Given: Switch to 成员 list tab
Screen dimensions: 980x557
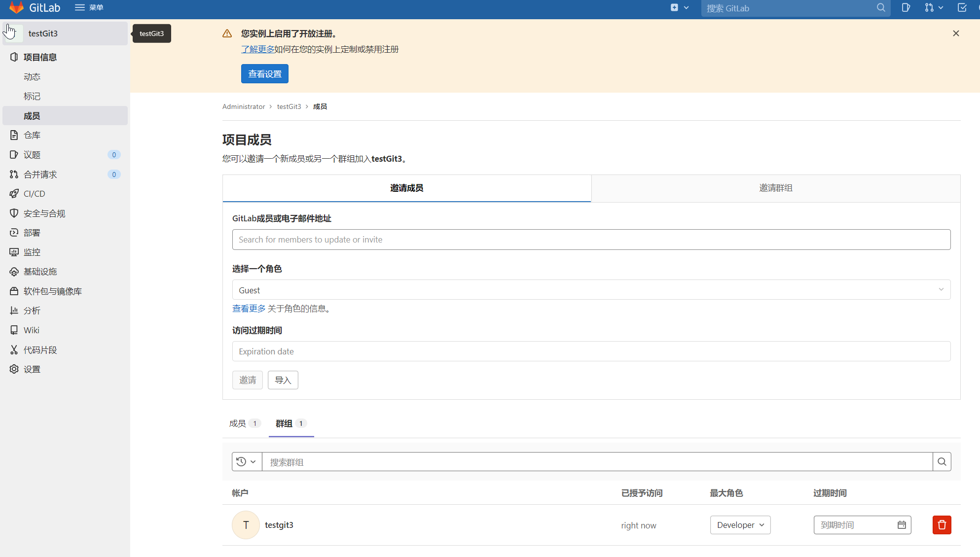Looking at the screenshot, I should 245,423.
